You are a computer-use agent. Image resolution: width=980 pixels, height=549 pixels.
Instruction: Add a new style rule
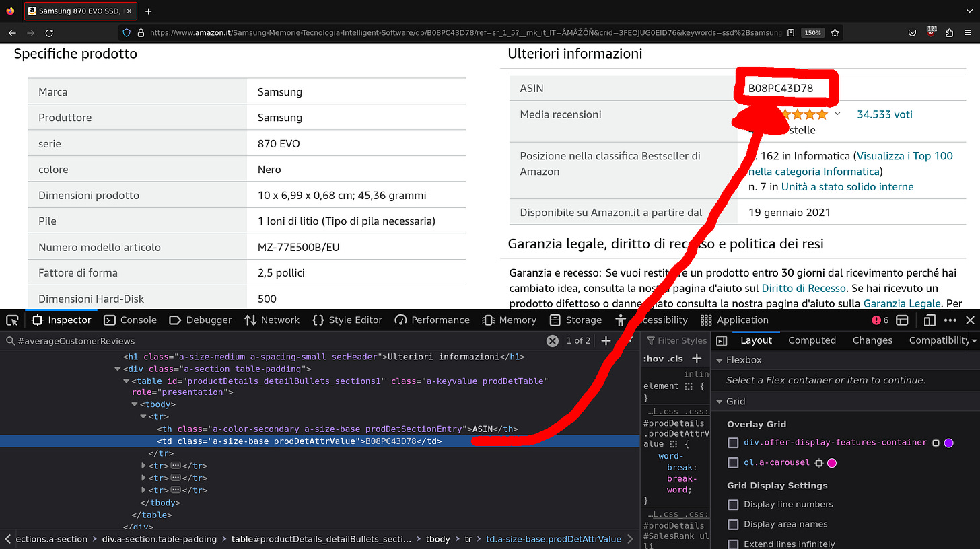pos(697,359)
